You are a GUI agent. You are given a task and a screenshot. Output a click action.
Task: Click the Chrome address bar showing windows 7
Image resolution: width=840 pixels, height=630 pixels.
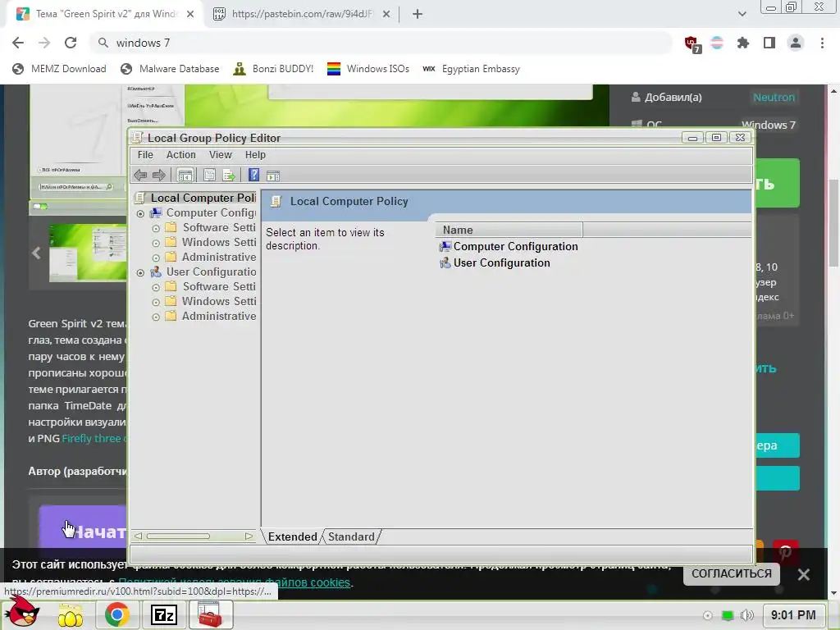pos(382,43)
